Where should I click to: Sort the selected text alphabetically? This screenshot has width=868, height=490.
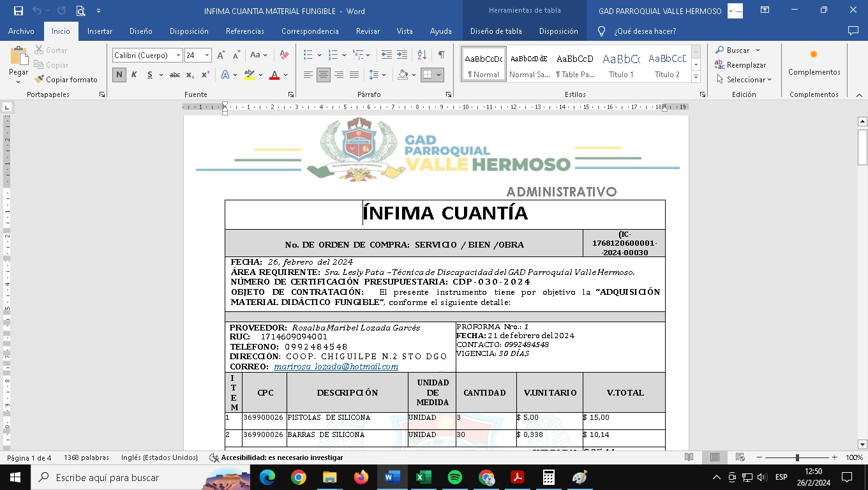point(422,56)
